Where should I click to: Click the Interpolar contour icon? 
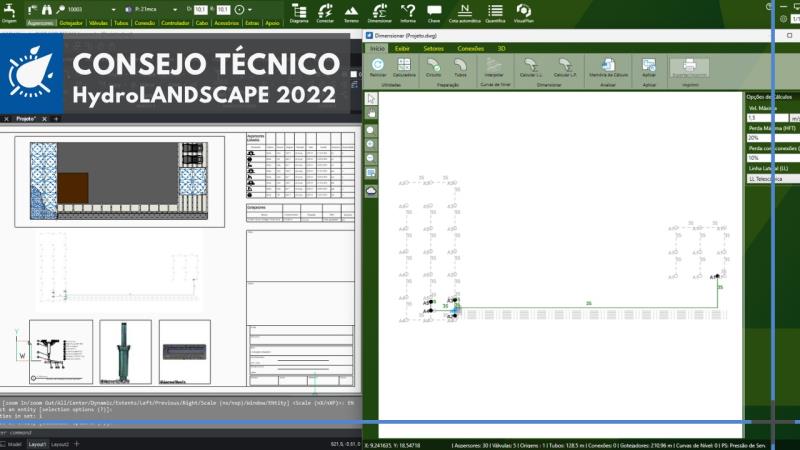point(494,67)
